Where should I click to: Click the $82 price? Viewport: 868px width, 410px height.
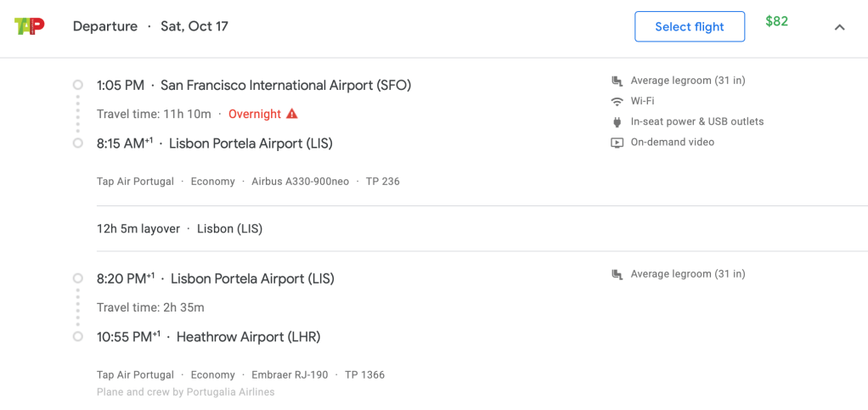(x=776, y=21)
